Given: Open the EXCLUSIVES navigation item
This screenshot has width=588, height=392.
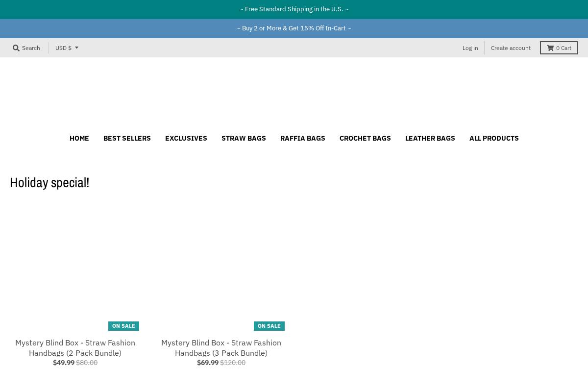Looking at the screenshot, I should pyautogui.click(x=186, y=138).
